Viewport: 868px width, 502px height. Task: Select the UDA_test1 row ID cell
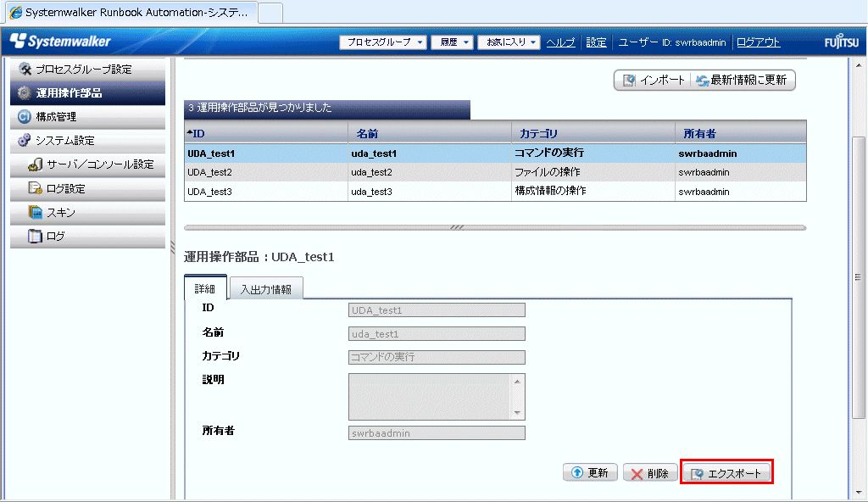point(265,153)
